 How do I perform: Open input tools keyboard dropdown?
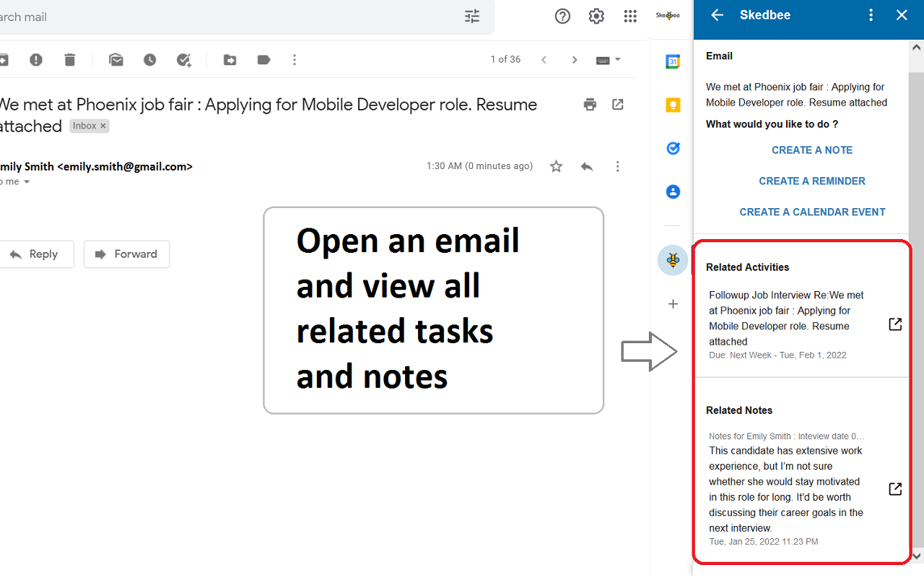(x=608, y=60)
